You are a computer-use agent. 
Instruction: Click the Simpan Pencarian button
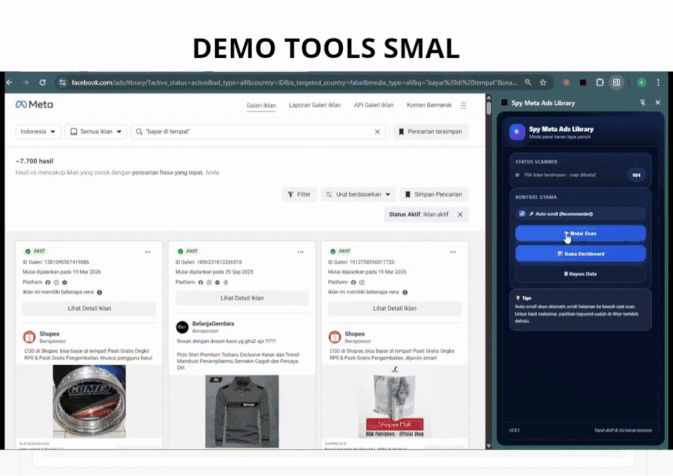tap(434, 194)
